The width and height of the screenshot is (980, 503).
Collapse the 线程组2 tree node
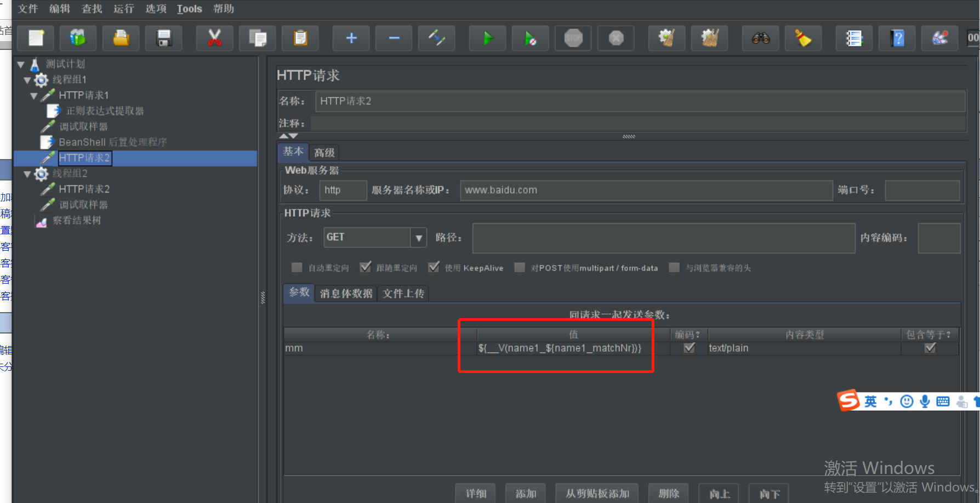[27, 174]
